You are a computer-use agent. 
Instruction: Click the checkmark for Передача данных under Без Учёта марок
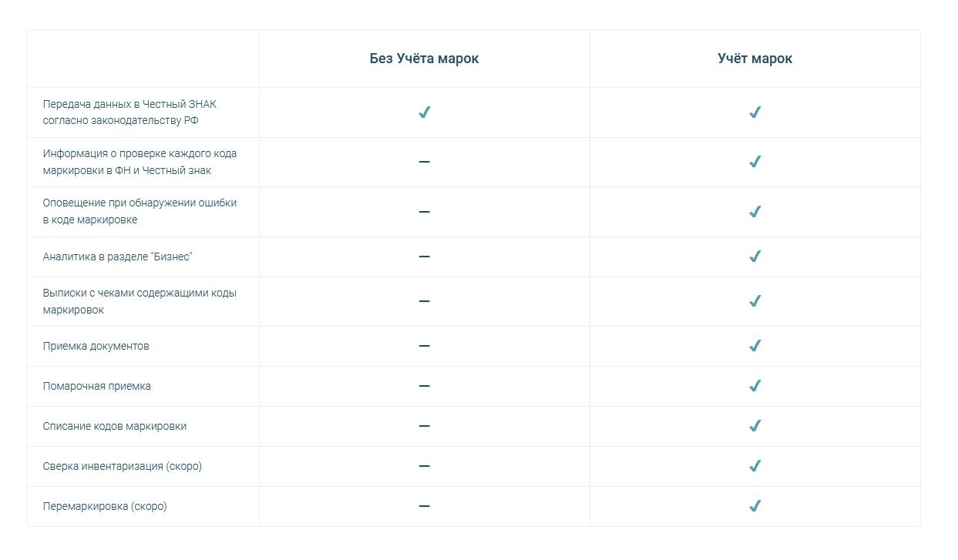[424, 112]
